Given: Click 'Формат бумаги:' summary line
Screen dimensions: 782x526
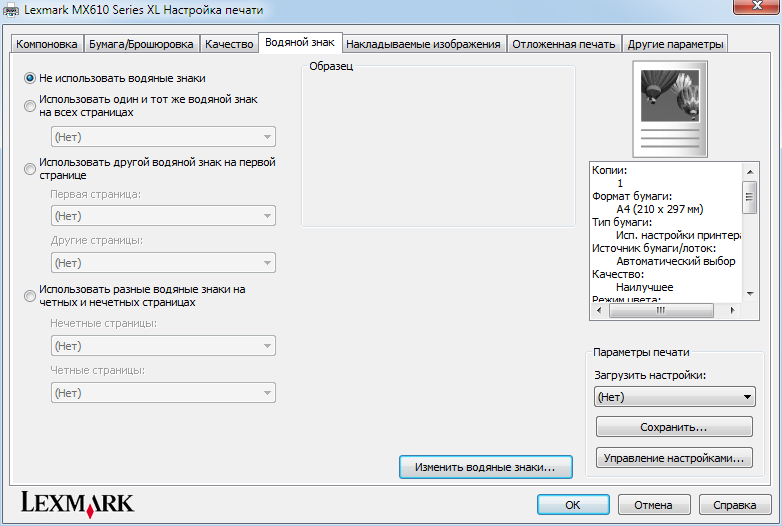Looking at the screenshot, I should coord(632,196).
